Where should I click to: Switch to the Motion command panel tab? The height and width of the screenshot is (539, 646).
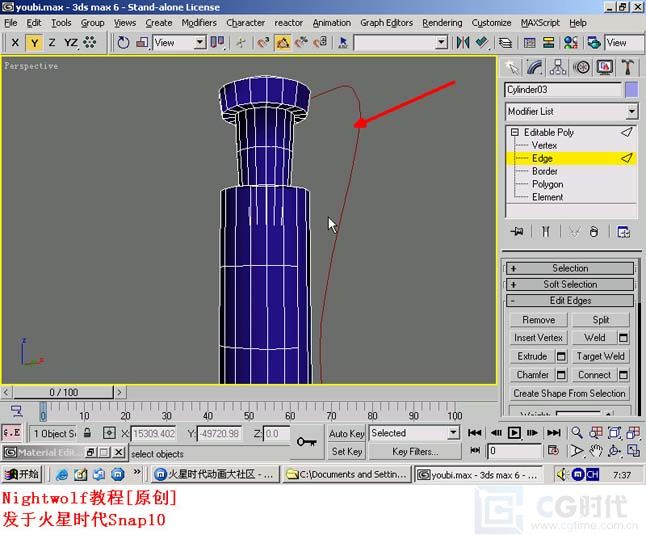[x=581, y=67]
